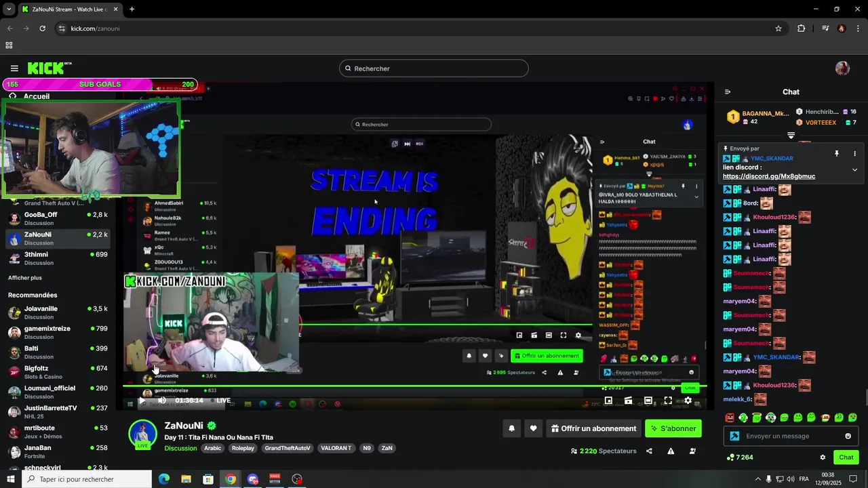Screen dimensions: 868x488
Task: Follow ZaNouNi with heart button
Action: point(533,428)
